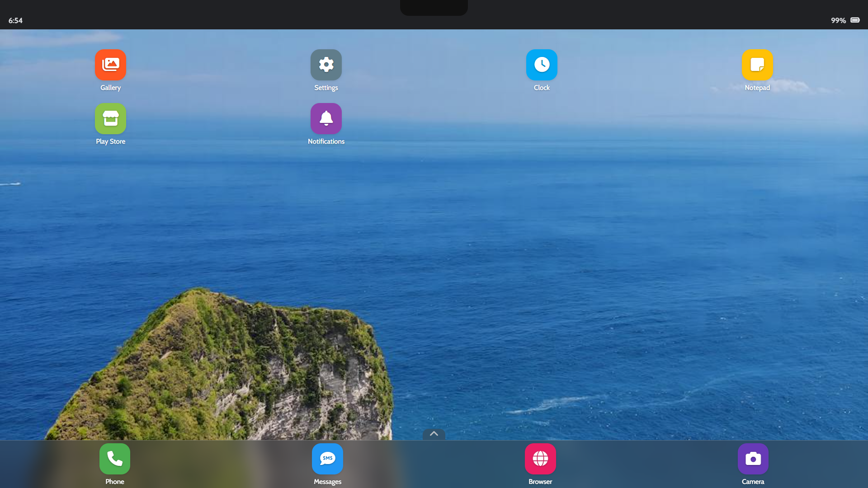
Task: Tap the clock in the status bar
Action: (15, 20)
